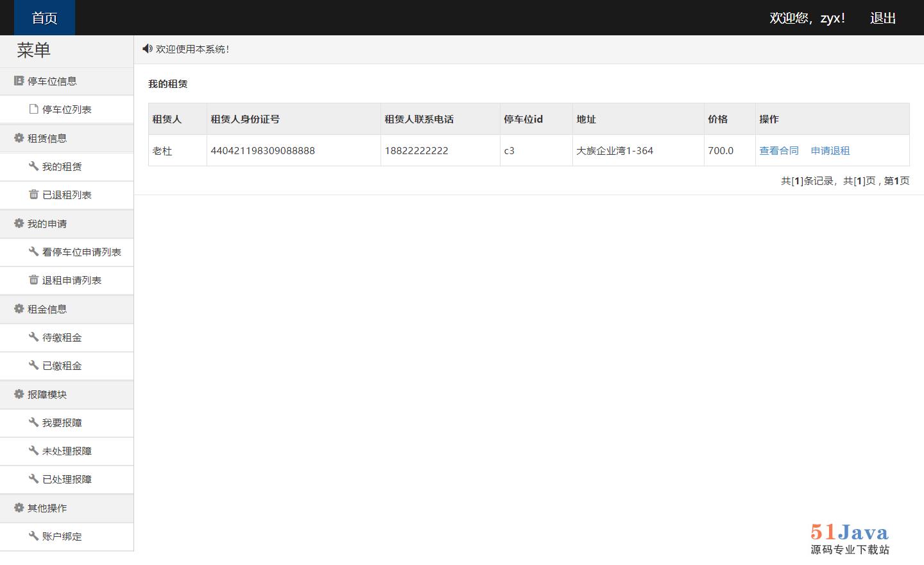Click the icon next to 停车位信息

coord(19,81)
